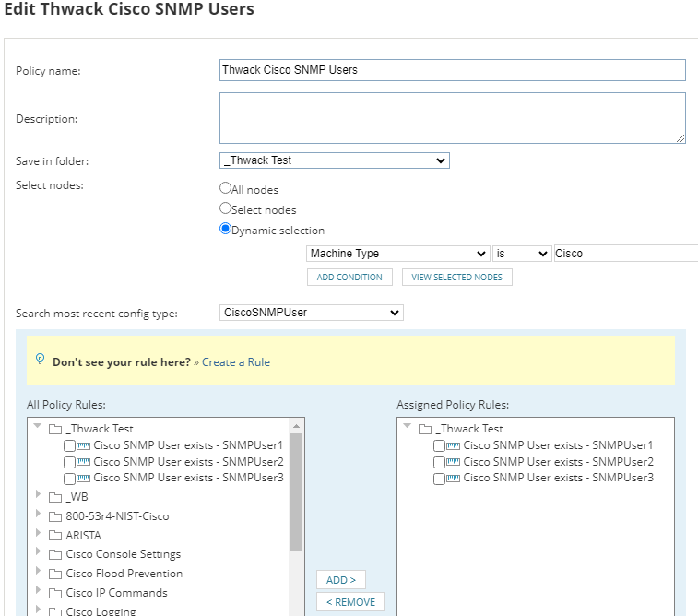Click the Cisco IP Commands folder icon
Image resolution: width=698 pixels, height=616 pixels.
click(55, 593)
